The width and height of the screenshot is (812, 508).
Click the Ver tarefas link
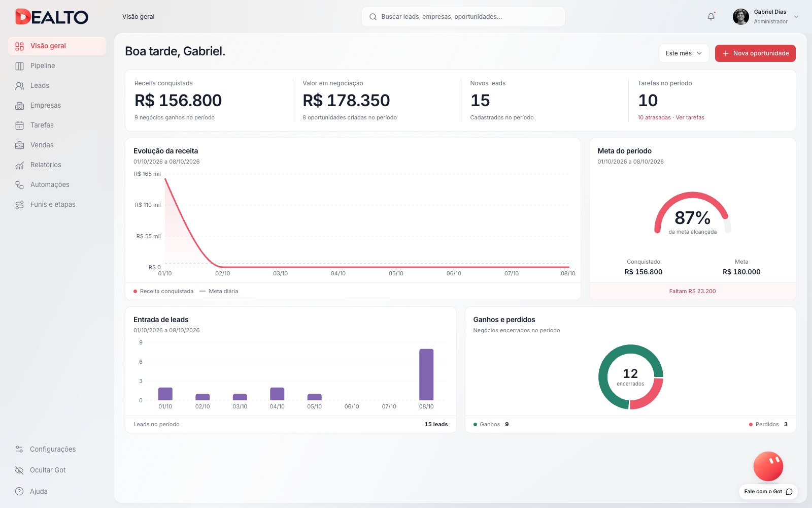(x=690, y=117)
